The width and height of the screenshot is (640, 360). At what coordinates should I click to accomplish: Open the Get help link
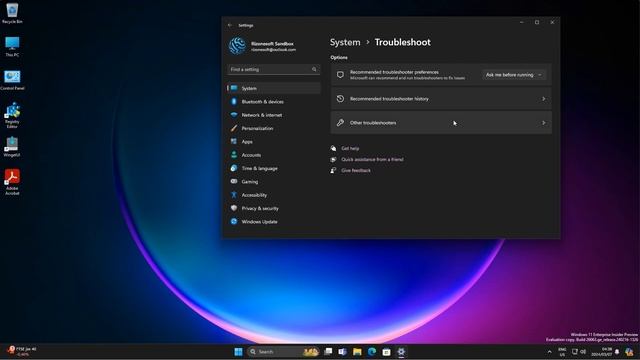350,149
